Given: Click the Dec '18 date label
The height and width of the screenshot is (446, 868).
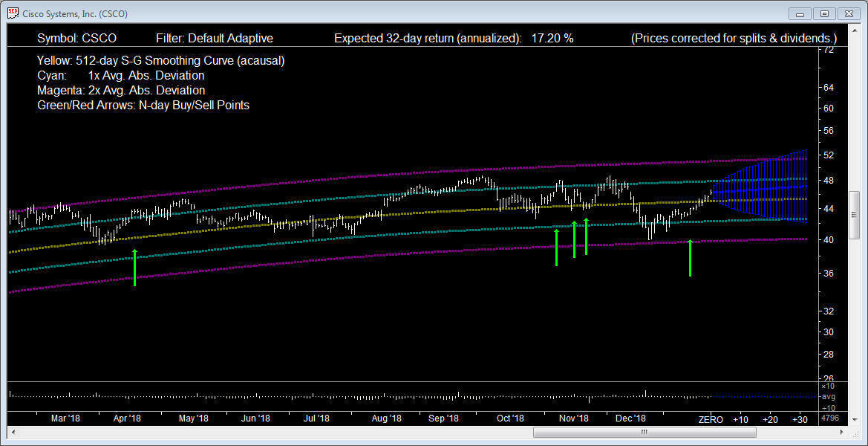Looking at the screenshot, I should pos(632,418).
